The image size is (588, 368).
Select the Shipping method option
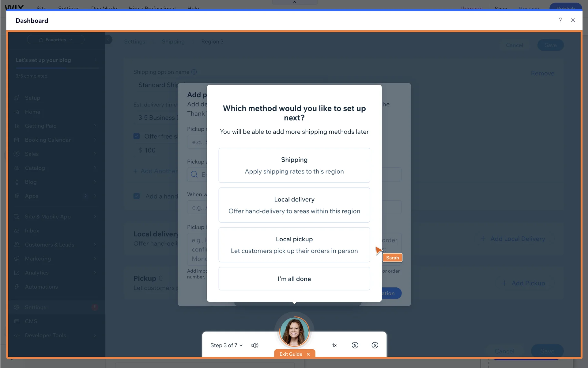[294, 165]
